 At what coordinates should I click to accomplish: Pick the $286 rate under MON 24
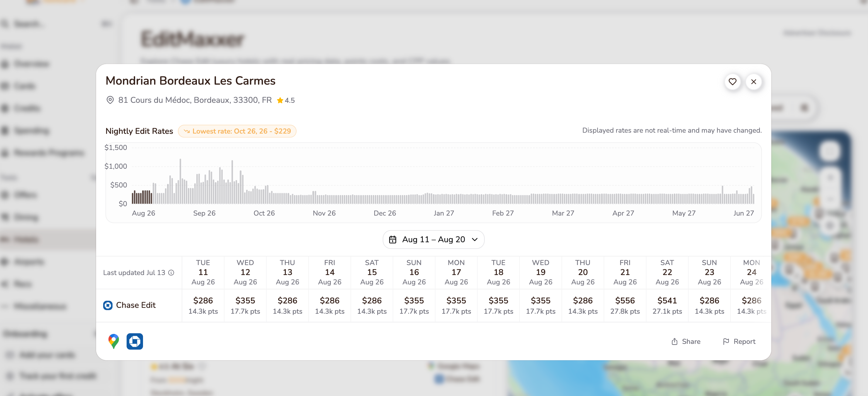pos(751,305)
